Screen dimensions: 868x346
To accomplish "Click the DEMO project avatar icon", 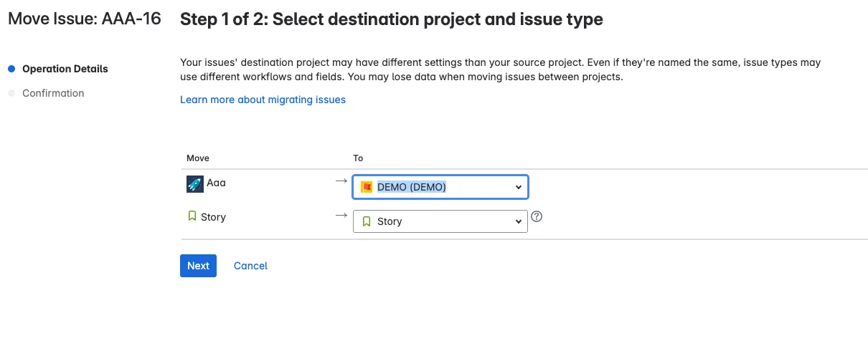I will click(x=367, y=187).
